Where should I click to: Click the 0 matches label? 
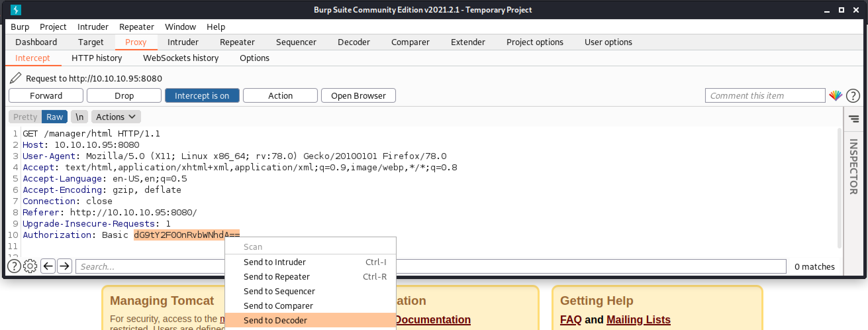point(814,266)
